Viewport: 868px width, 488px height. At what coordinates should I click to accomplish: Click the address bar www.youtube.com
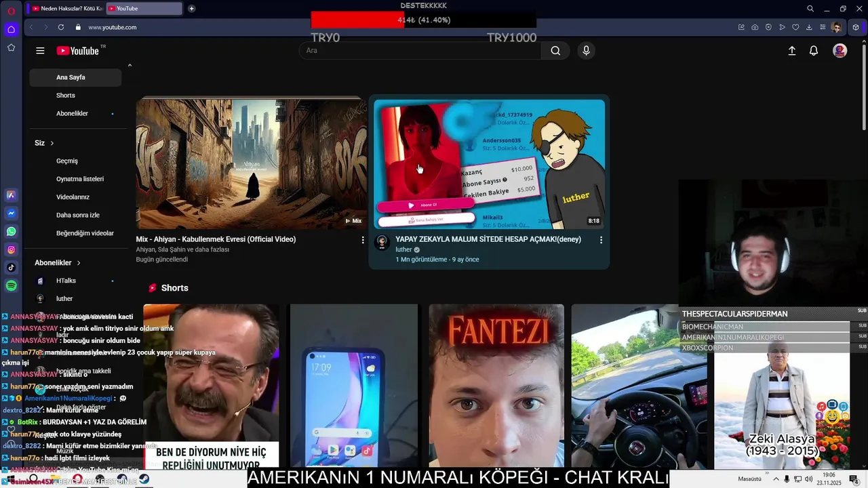(x=113, y=27)
